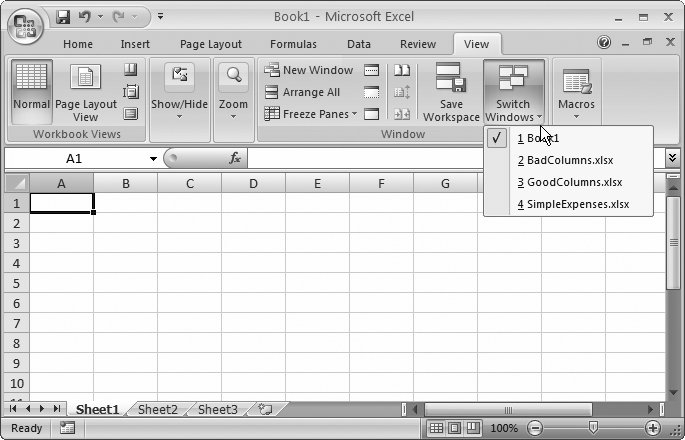Select checked Book1 window entry
Screen dimensions: 685x440
[538, 138]
